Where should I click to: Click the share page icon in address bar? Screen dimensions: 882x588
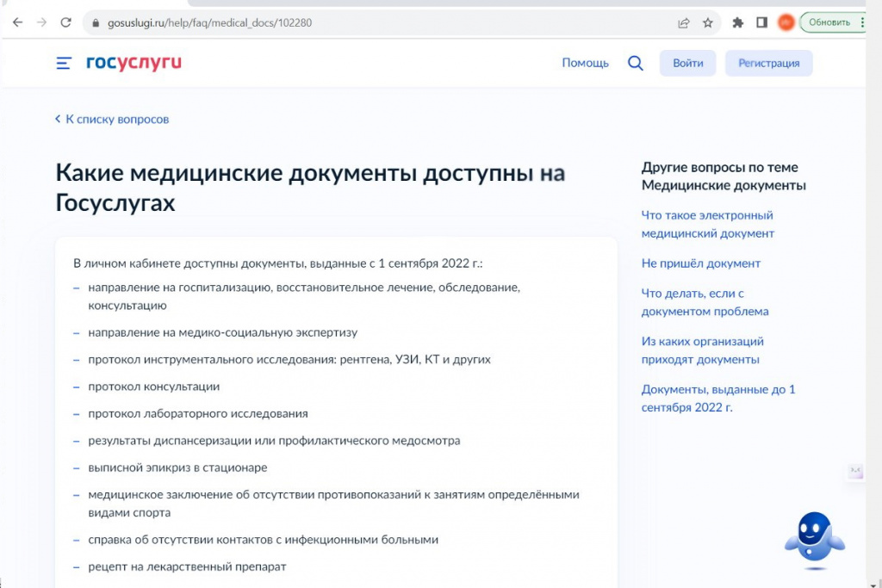click(683, 23)
